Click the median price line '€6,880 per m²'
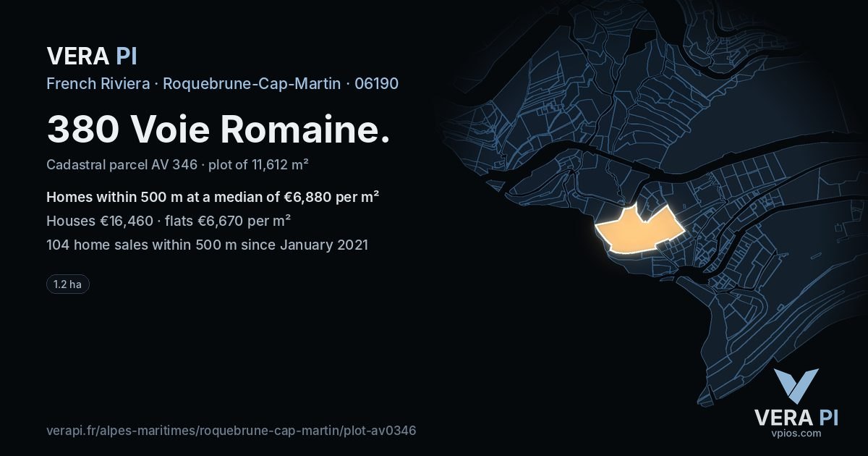Viewport: 868px width, 456px height. [x=213, y=197]
